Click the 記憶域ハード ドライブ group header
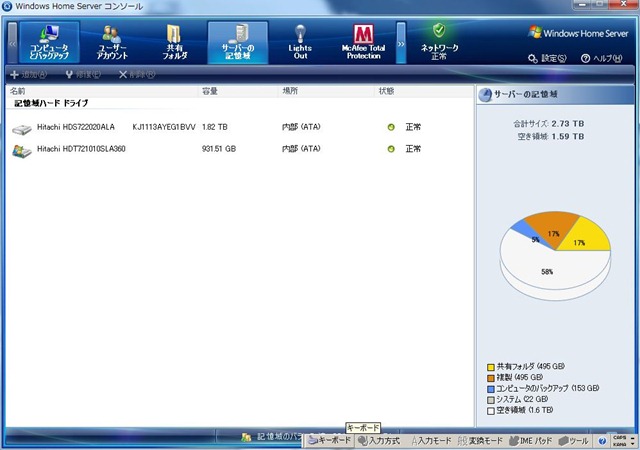The image size is (640, 450). [51, 103]
